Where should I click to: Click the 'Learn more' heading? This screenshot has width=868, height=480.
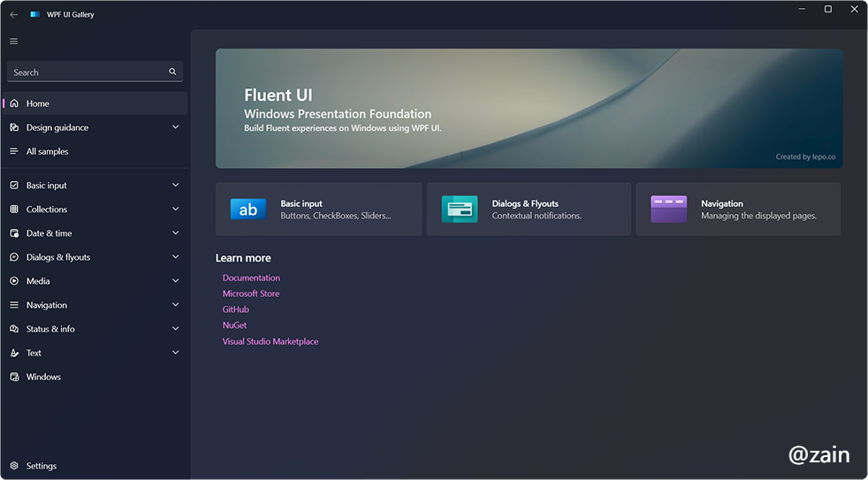point(243,258)
